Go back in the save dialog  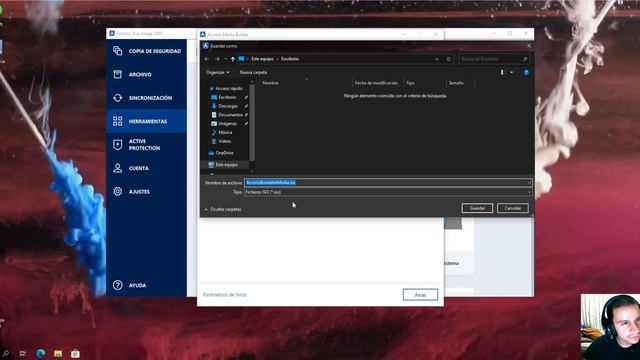[x=207, y=59]
